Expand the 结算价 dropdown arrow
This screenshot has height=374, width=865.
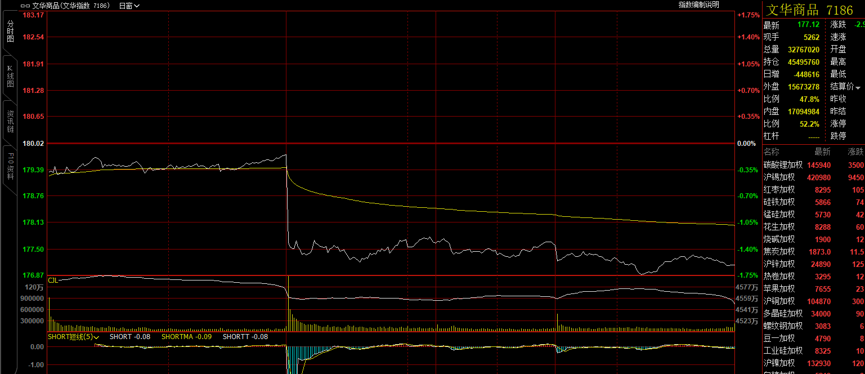pos(858,88)
